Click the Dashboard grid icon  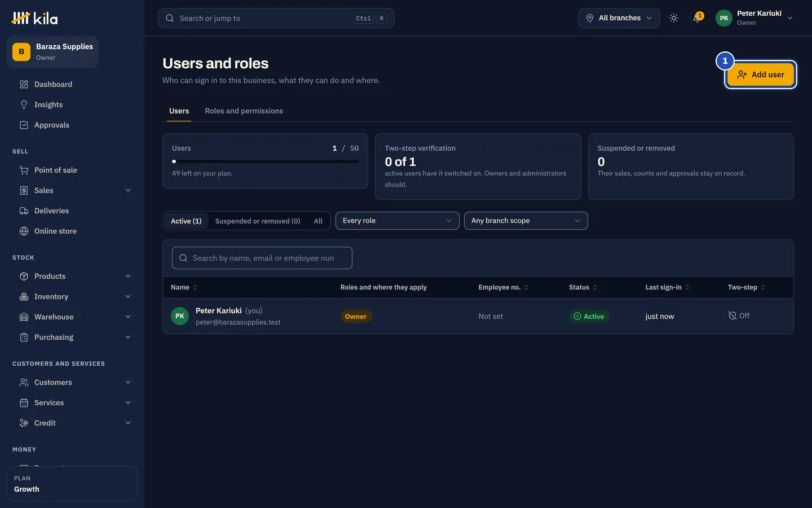coord(24,84)
